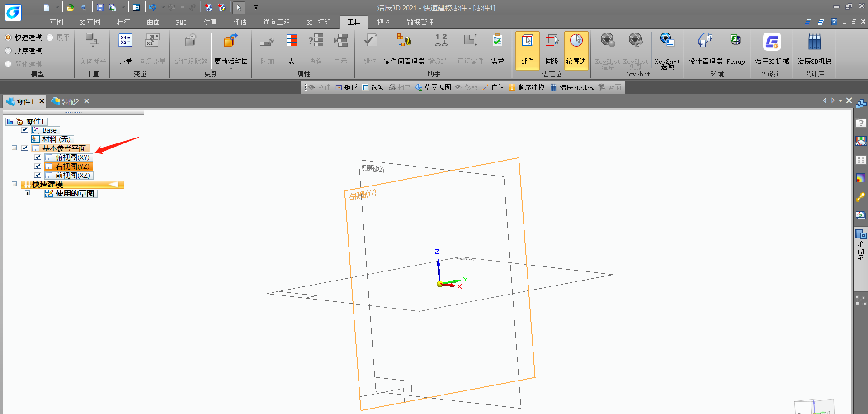
Task: Toggle the 基本参考平面 visibility checkbox
Action: [24, 148]
